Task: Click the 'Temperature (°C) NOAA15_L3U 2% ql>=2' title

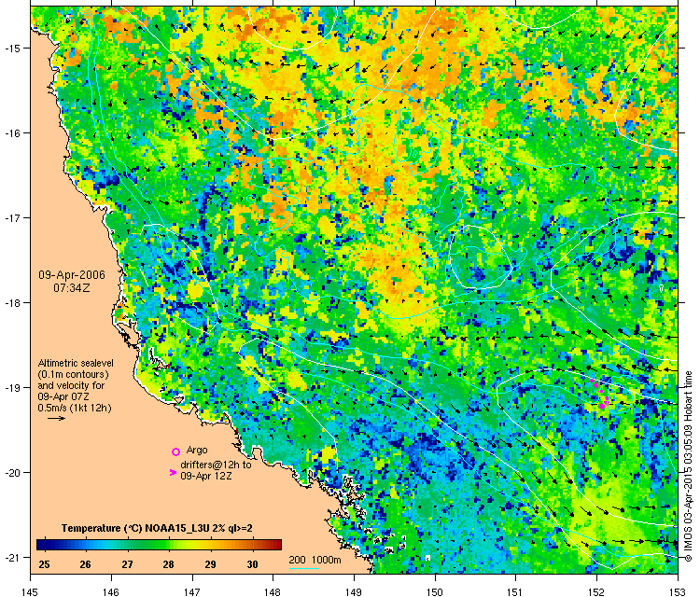Action: [x=157, y=528]
